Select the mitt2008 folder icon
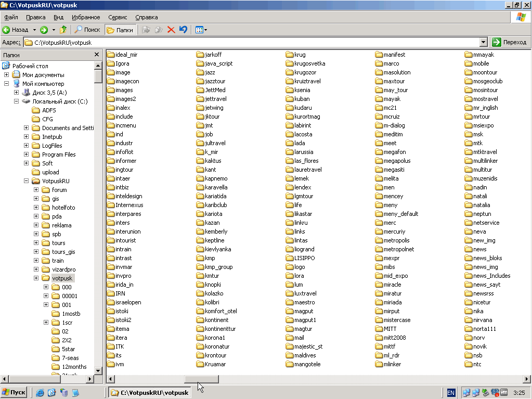The width and height of the screenshot is (532, 399). 379,338
